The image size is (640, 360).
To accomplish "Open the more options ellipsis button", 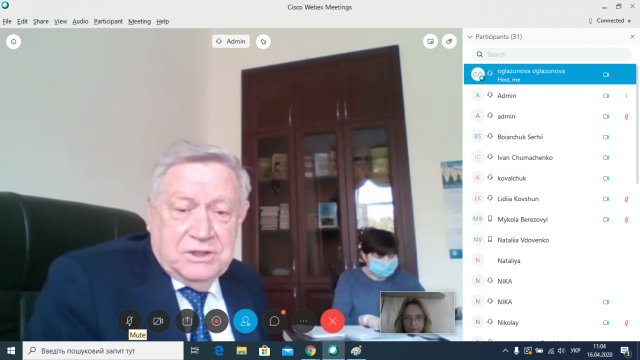I will click(303, 321).
